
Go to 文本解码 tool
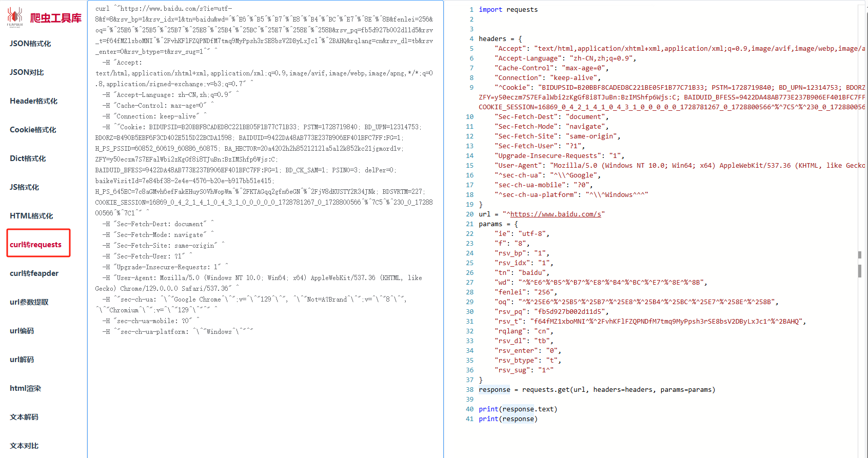point(24,417)
